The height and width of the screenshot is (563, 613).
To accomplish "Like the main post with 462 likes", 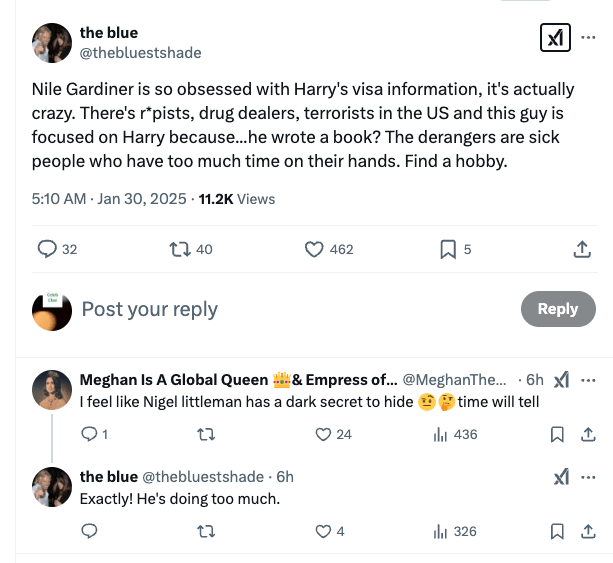I will [313, 249].
